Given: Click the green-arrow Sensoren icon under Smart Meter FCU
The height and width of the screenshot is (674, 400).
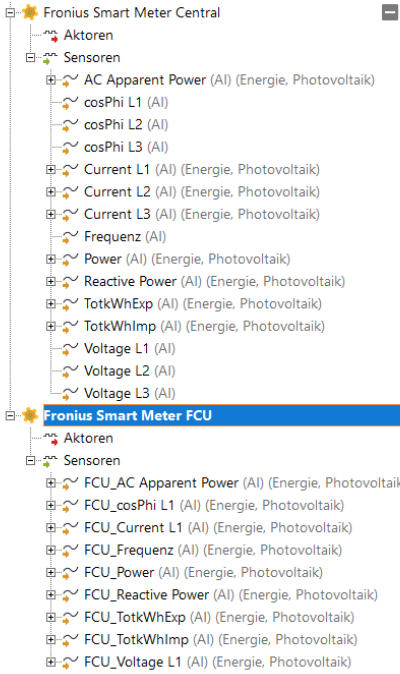Looking at the screenshot, I should 50,461.
